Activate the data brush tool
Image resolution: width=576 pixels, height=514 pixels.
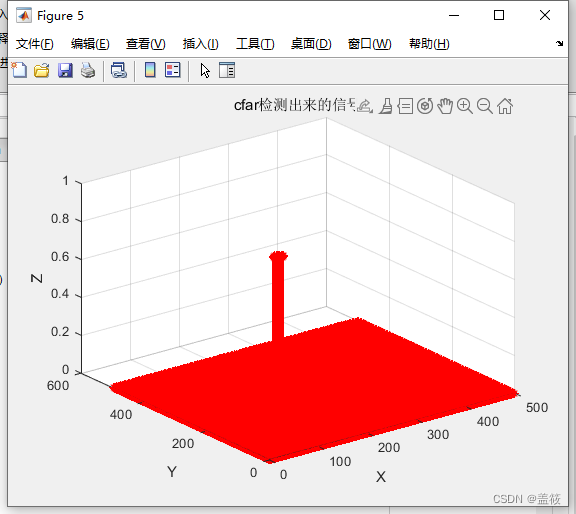click(386, 106)
